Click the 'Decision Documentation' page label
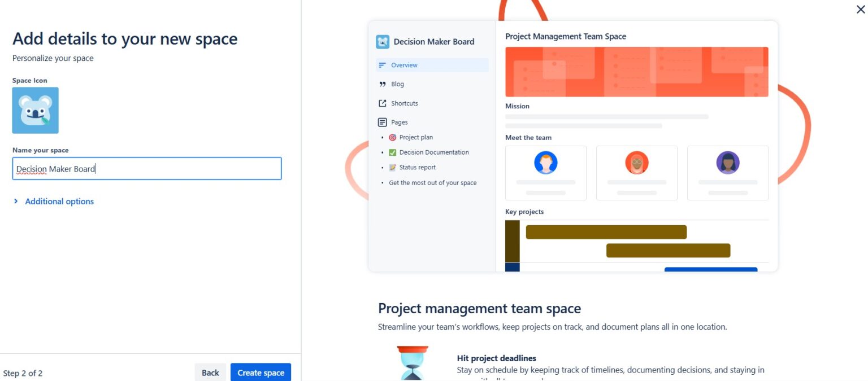Viewport: 868px width, 381px height. (434, 152)
